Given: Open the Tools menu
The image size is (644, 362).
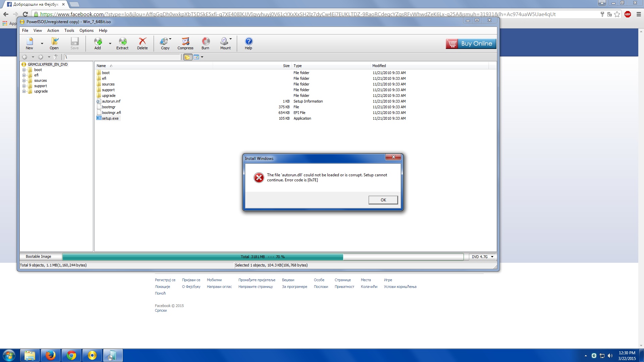Looking at the screenshot, I should [x=69, y=31].
